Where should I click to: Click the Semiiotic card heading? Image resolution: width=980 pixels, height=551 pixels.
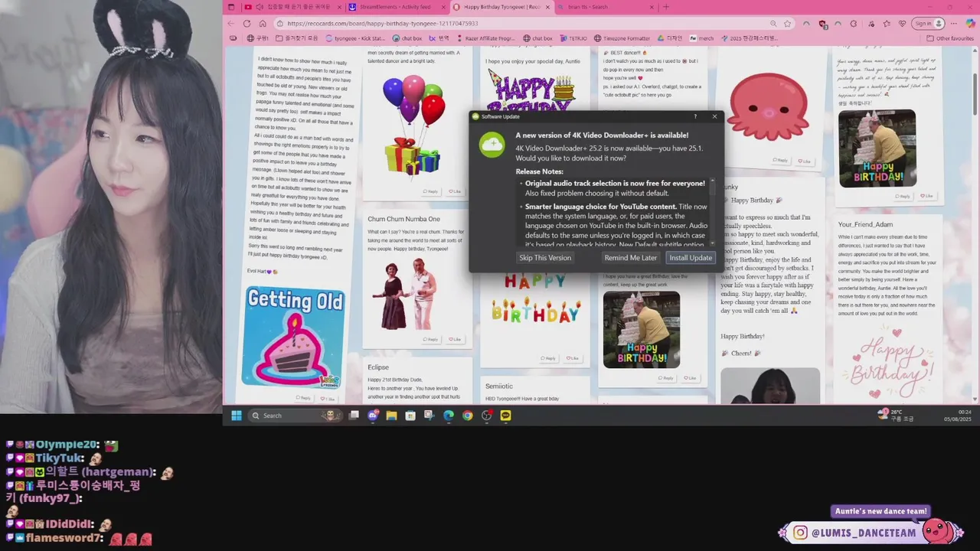(499, 386)
